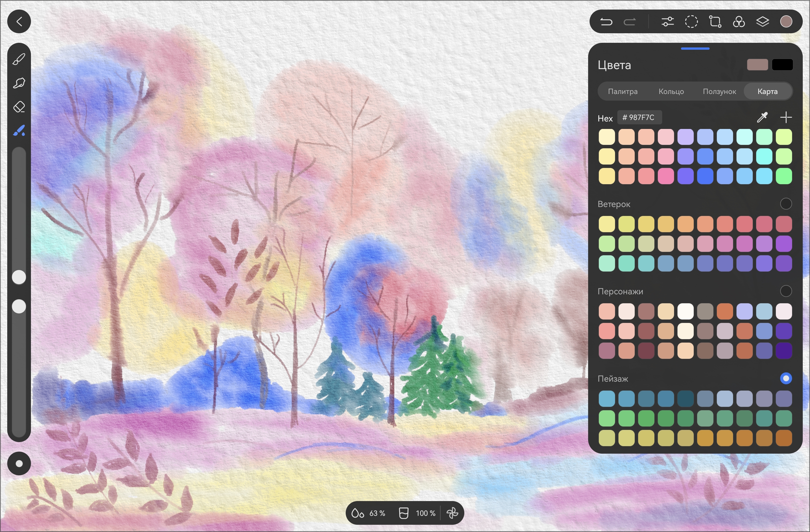Click the Hex color value field
The height and width of the screenshot is (532, 810).
click(640, 117)
